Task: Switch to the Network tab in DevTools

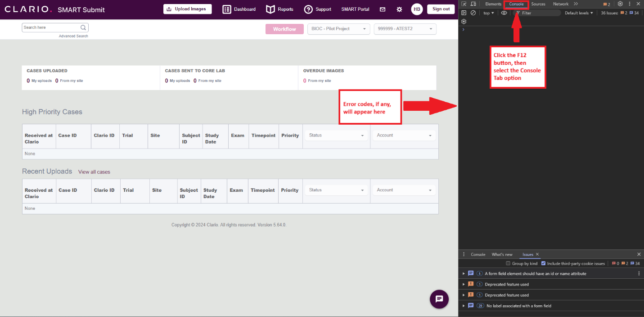Action: click(x=560, y=4)
